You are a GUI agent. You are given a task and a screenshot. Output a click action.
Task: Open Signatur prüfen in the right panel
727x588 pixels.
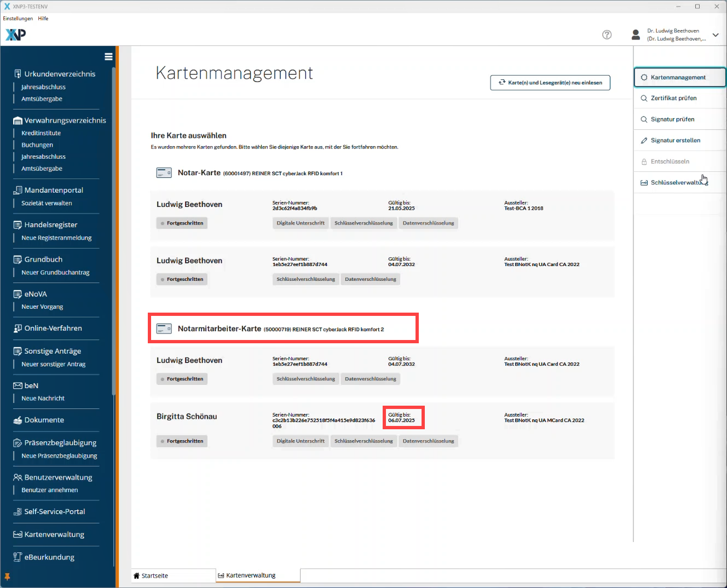click(680, 119)
